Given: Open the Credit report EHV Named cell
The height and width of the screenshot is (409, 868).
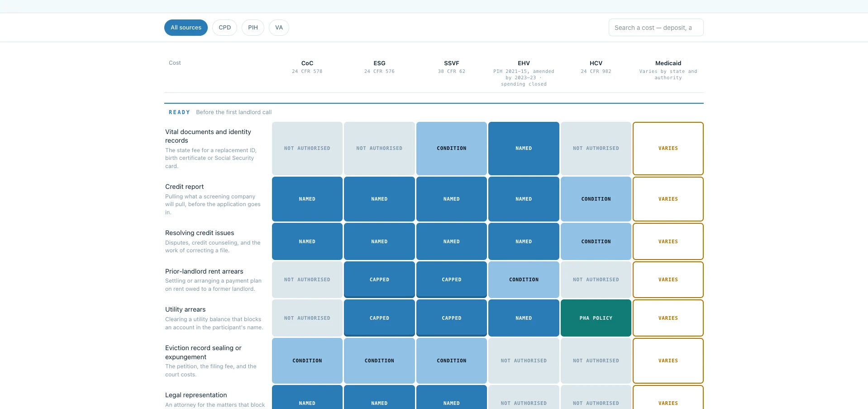Looking at the screenshot, I should pos(524,199).
